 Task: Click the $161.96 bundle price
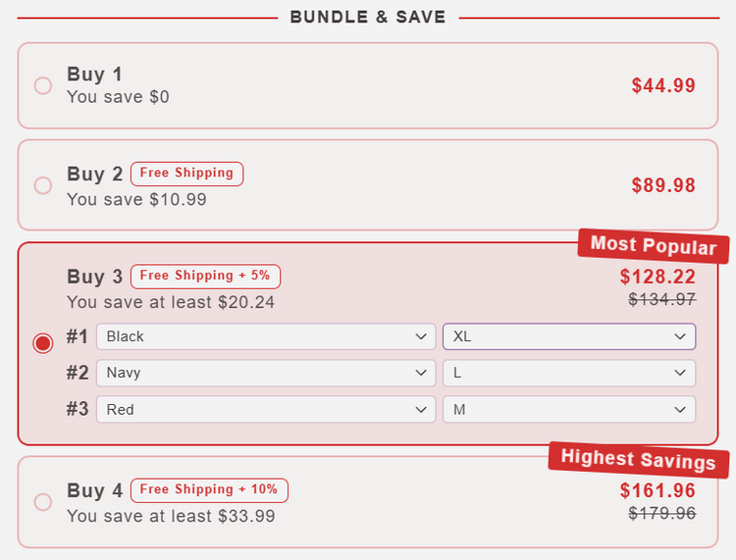click(x=657, y=490)
